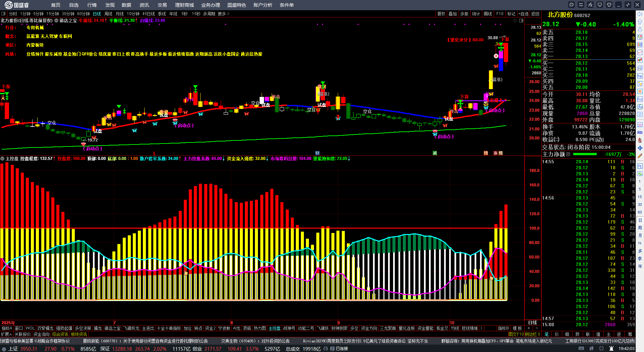Image resolution: width=644 pixels, height=352 pixels.
Task: Open the 交易 menu
Action: pos(162,5)
